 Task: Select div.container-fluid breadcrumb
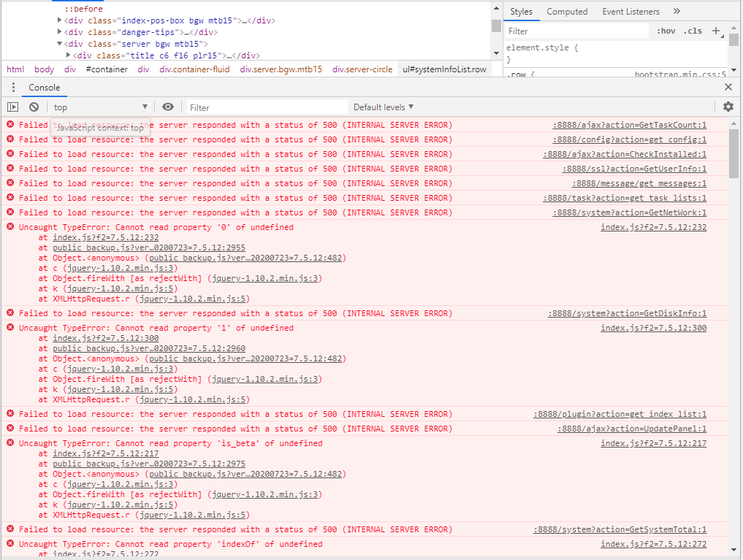pyautogui.click(x=194, y=69)
